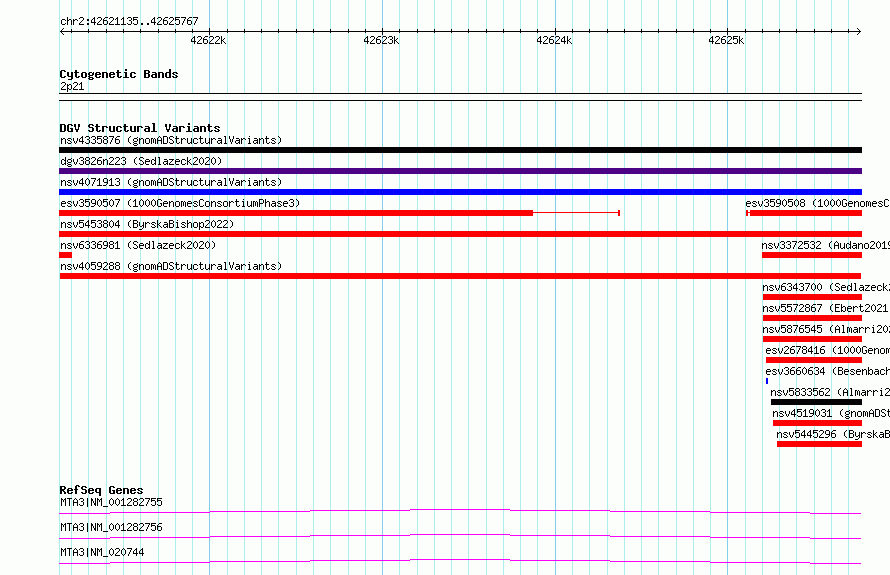Open transcript MTA3|NM_001282756
Image resolution: width=890 pixels, height=575 pixels.
(x=111, y=527)
